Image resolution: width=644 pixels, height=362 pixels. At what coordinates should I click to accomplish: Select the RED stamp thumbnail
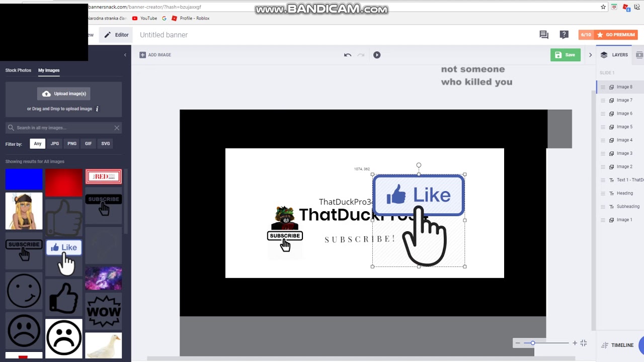click(104, 176)
